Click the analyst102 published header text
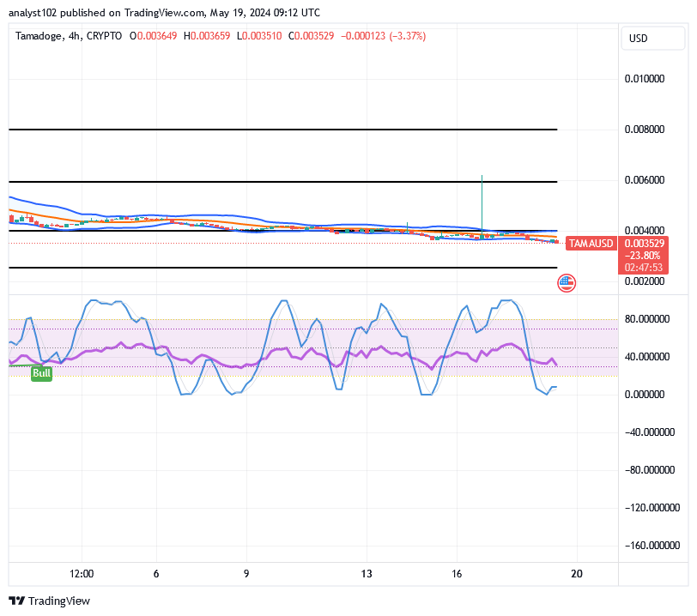 point(164,13)
